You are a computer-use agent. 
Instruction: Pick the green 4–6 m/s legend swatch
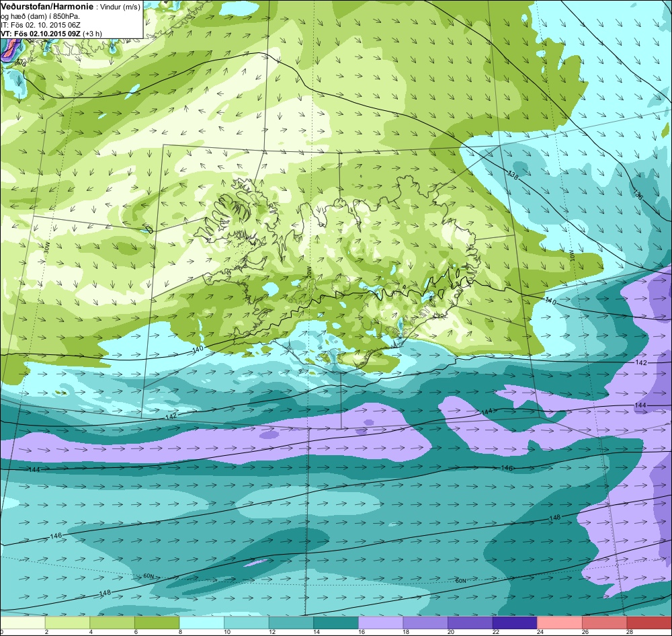pyautogui.click(x=112, y=623)
